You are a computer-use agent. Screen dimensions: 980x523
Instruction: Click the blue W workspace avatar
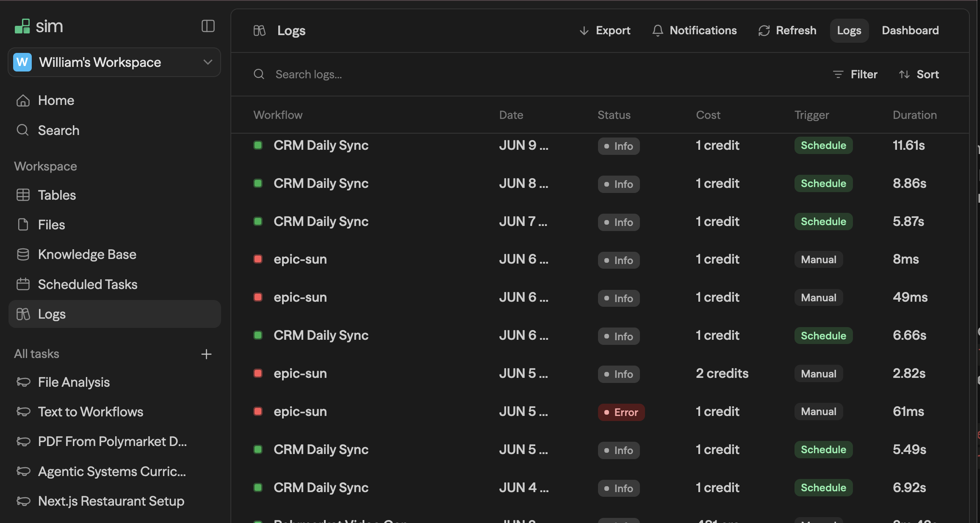click(x=22, y=62)
